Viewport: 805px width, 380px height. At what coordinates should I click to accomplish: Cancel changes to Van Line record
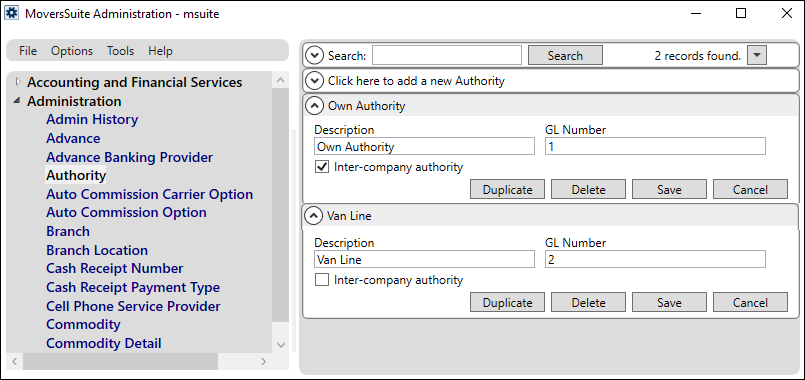[x=750, y=302]
